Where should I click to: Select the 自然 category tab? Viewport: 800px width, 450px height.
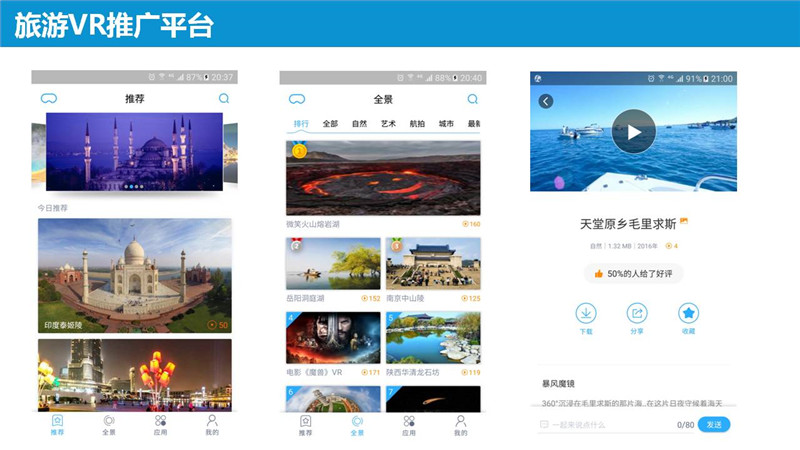click(x=359, y=124)
